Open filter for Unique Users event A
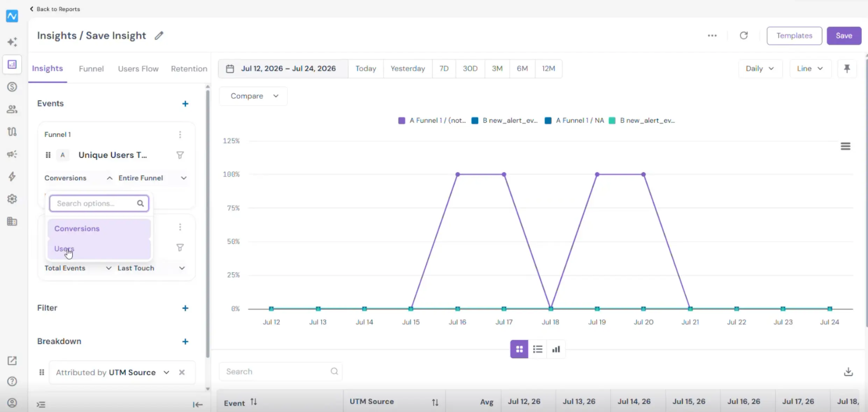Image resolution: width=868 pixels, height=412 pixels. coord(180,155)
